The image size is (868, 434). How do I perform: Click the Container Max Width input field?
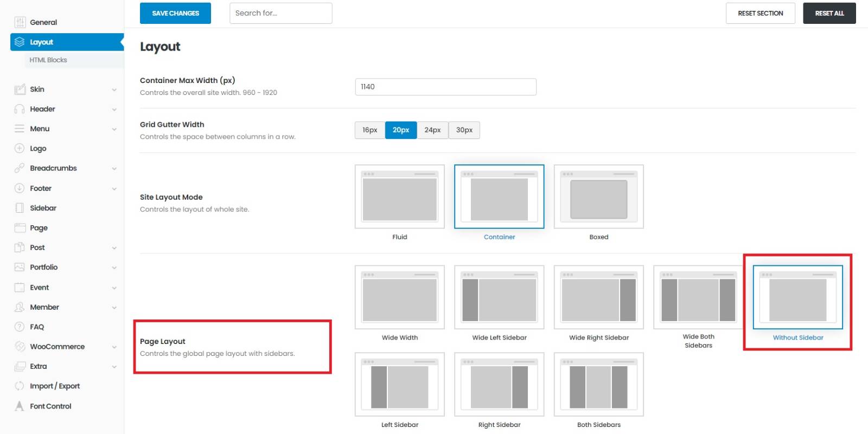tap(445, 87)
